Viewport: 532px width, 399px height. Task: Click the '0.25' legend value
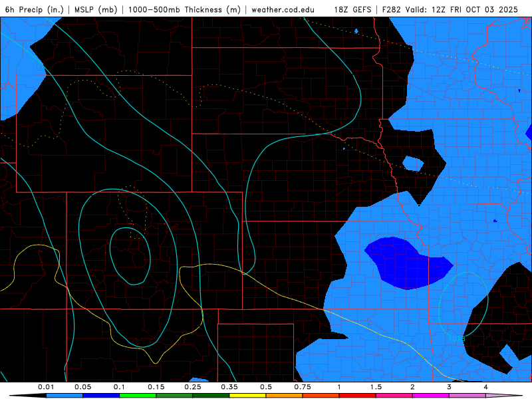tap(193, 387)
